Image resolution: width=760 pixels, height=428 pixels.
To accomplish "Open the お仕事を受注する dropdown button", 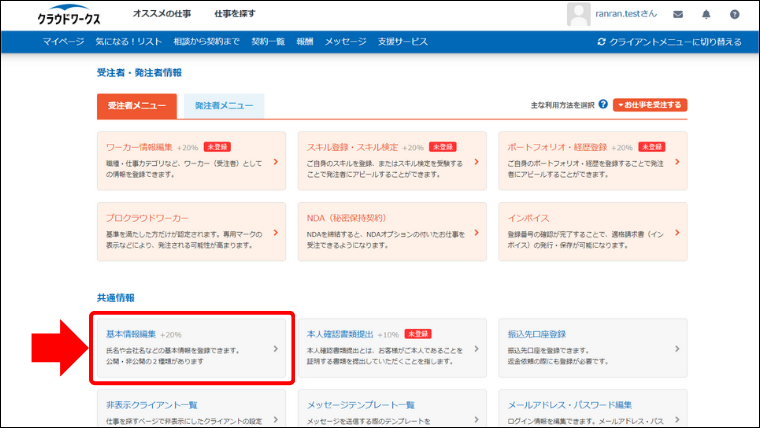I will click(x=651, y=104).
